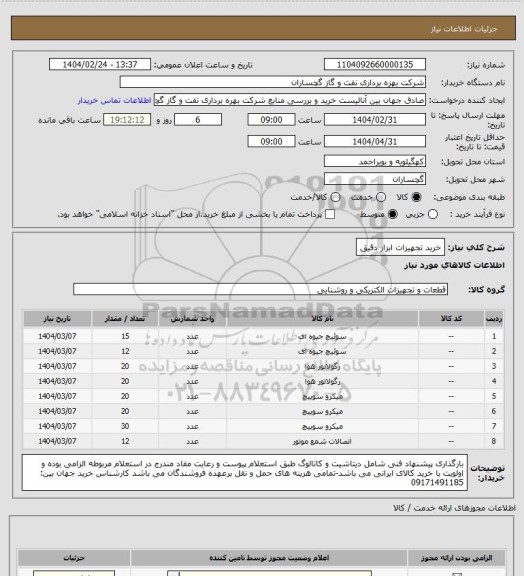Click the کد کالا column header

(451, 318)
